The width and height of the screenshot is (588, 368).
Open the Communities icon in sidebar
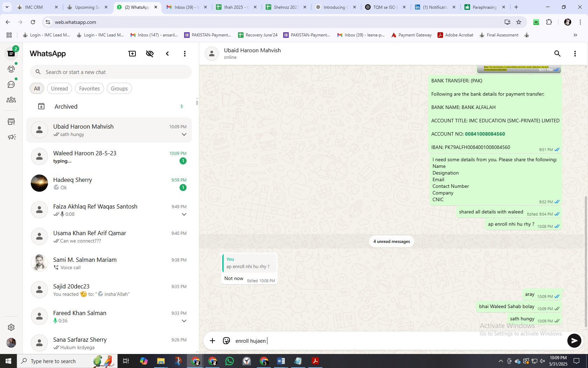click(x=11, y=100)
